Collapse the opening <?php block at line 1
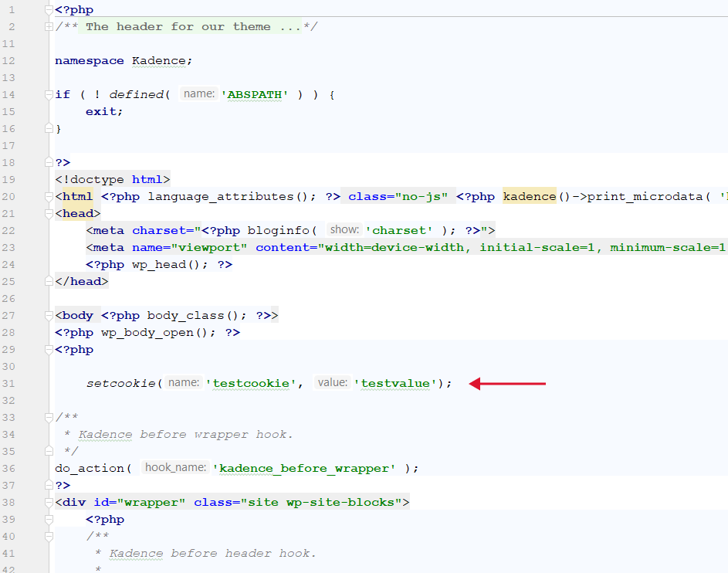 tap(49, 10)
